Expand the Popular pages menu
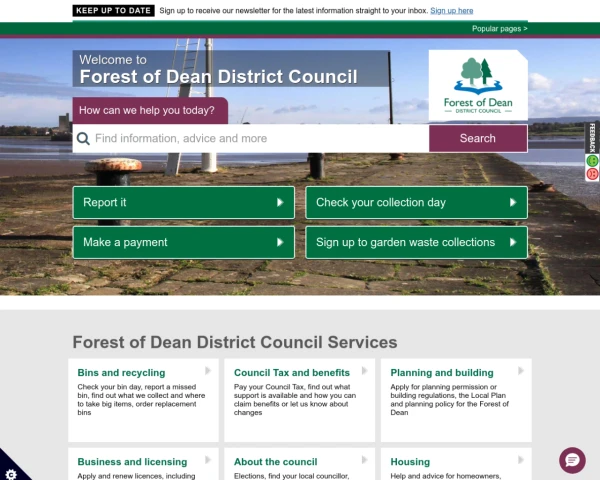600x480 pixels. (499, 29)
